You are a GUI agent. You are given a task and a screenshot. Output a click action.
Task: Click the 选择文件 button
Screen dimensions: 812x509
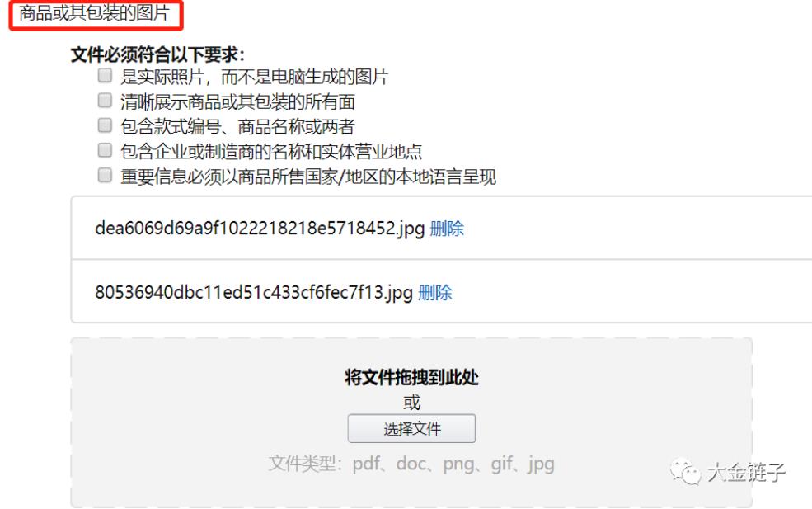(x=411, y=428)
